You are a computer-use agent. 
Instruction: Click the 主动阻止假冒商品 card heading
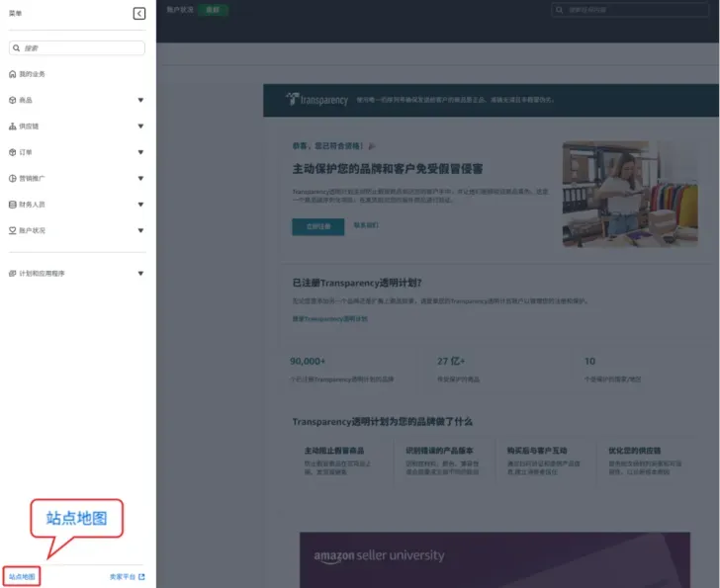334,451
